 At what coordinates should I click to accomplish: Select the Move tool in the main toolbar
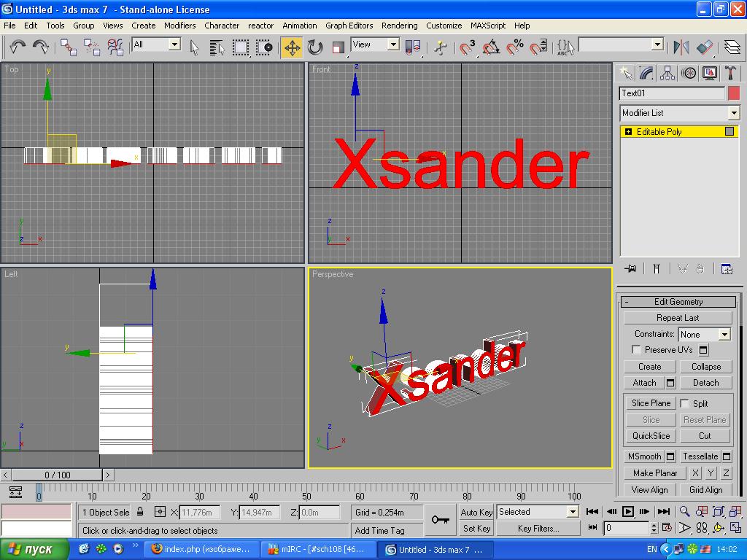coord(292,48)
